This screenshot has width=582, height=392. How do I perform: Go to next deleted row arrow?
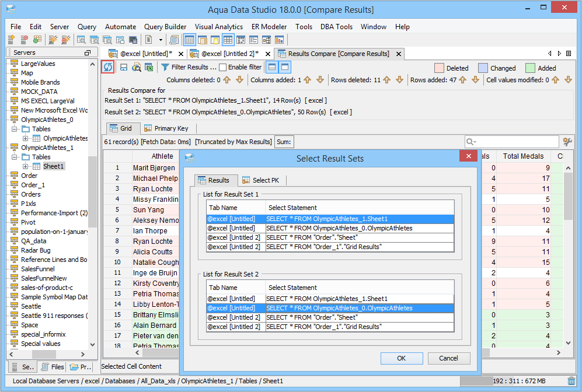pyautogui.click(x=399, y=80)
